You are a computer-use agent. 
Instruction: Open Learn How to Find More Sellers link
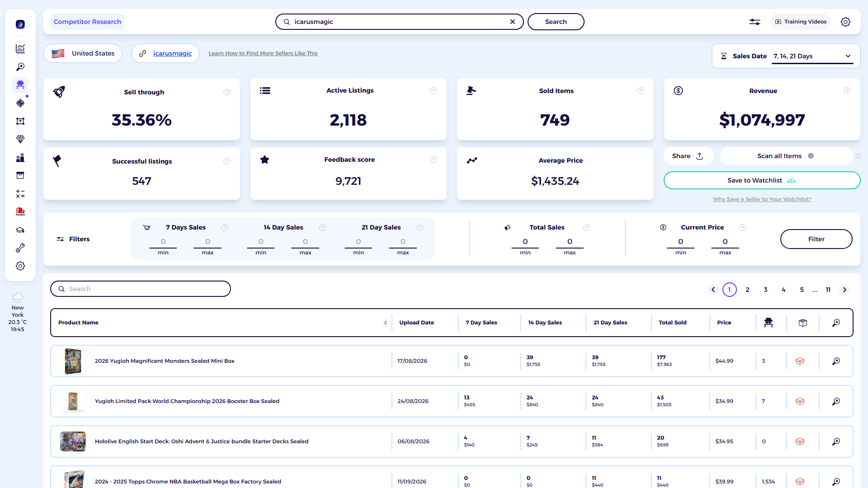click(263, 53)
